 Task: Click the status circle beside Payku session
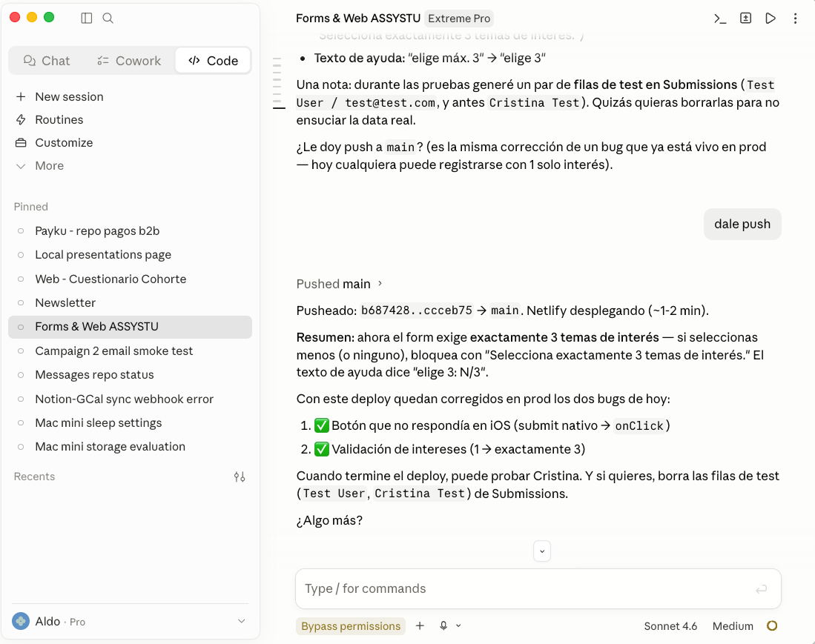click(x=21, y=230)
